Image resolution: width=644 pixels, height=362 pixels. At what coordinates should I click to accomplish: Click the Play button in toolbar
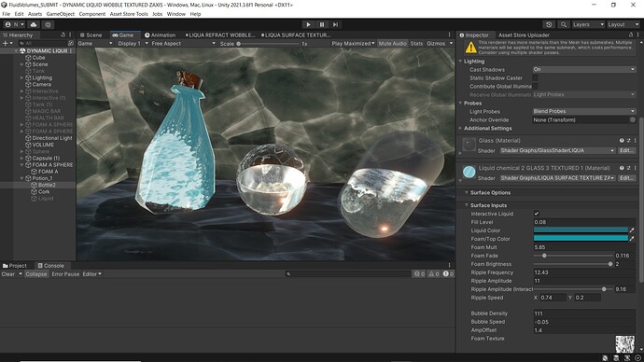coord(308,24)
